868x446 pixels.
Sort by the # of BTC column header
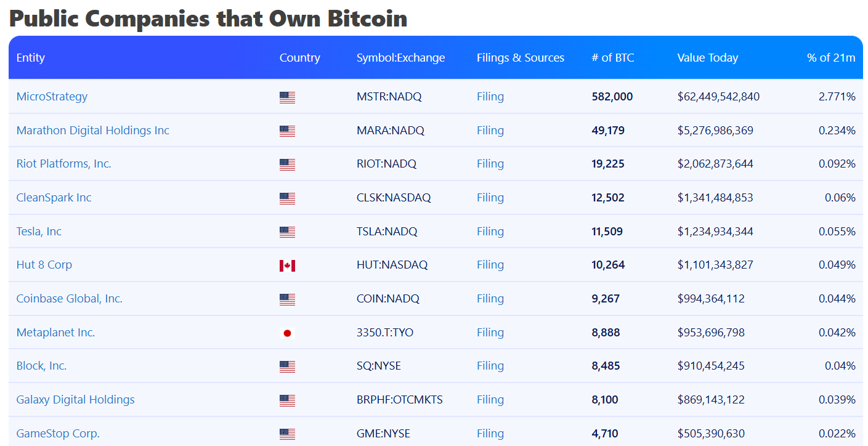click(x=612, y=58)
